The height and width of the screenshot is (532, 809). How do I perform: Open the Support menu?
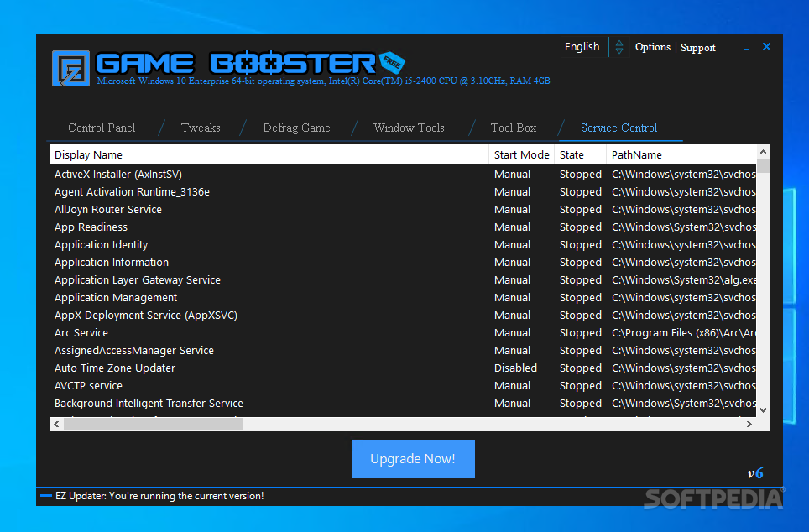(x=698, y=48)
